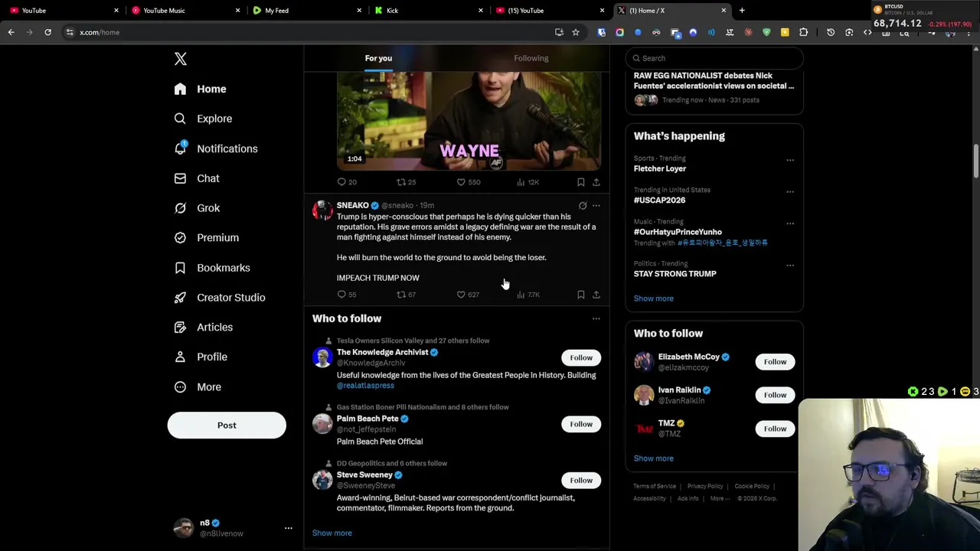This screenshot has width=980, height=551.
Task: Open more options on SNEAKO post
Action: [x=596, y=205]
